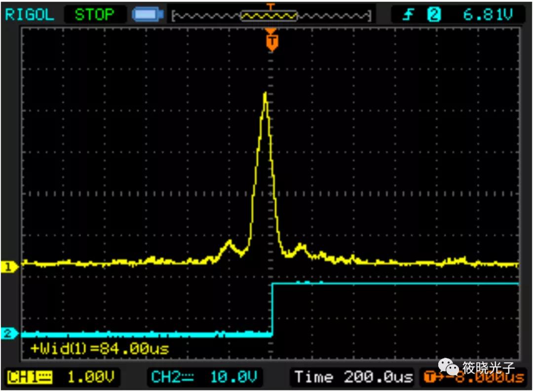Click the highlighted yellow window in memory bar
533x392 pixels.
[x=269, y=16]
